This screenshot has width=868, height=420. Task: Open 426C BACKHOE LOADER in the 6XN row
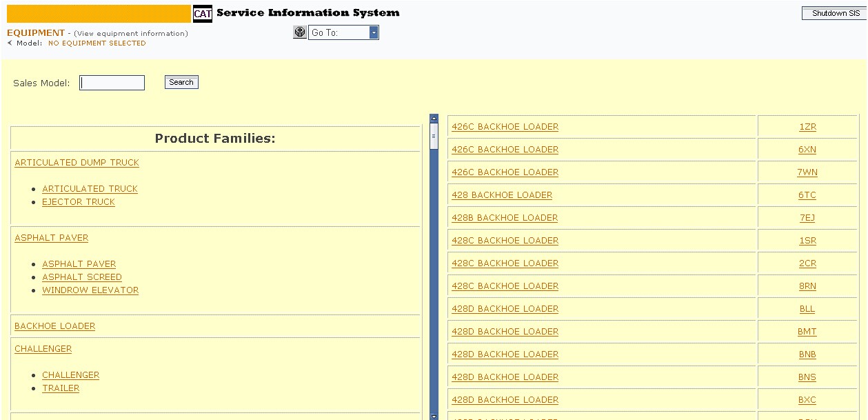(x=505, y=150)
